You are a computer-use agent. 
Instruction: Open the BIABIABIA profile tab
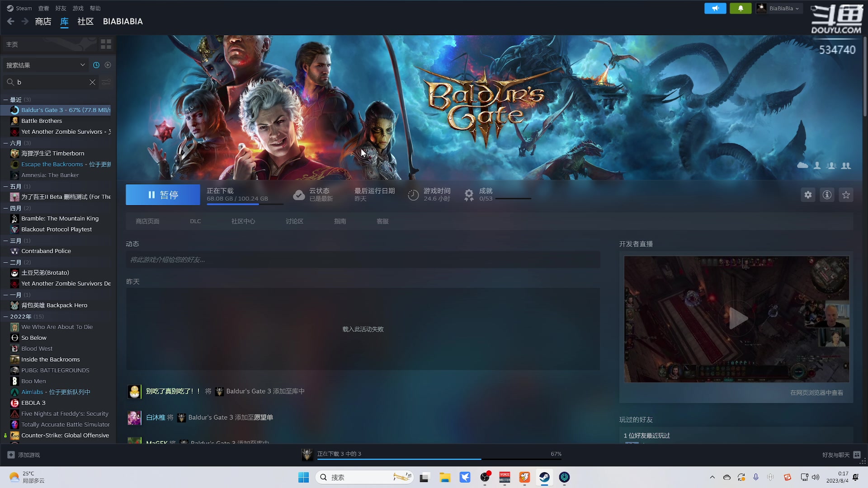pyautogui.click(x=123, y=21)
